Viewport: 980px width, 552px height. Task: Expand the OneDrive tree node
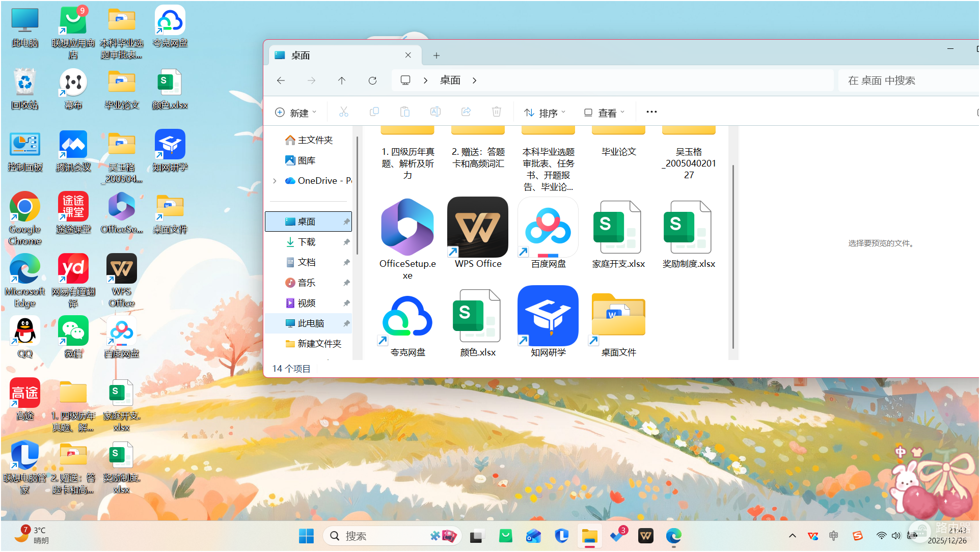[275, 181]
